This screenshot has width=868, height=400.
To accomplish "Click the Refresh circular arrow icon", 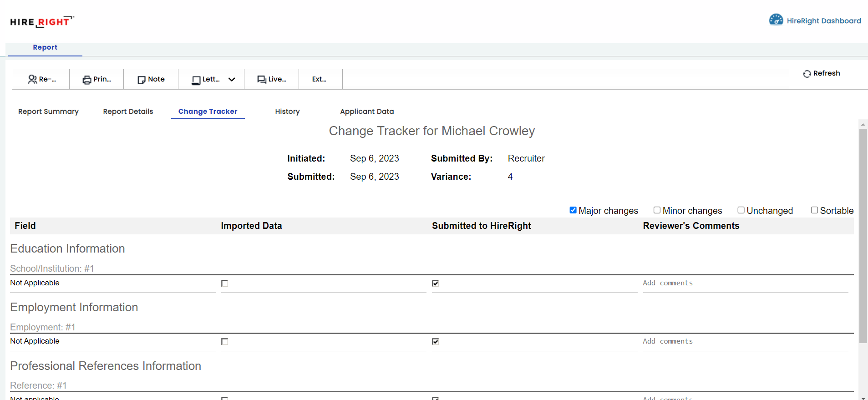I will coord(807,74).
